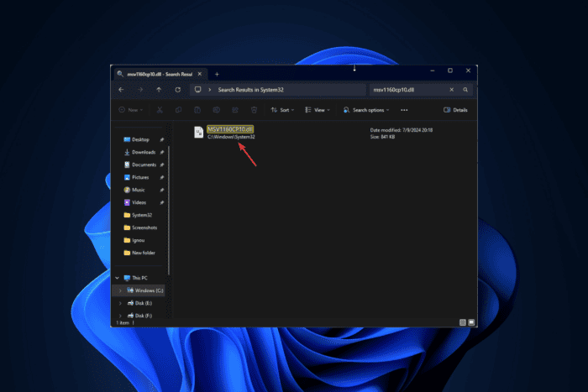Viewport: 588px width, 392px height.
Task: Click the PC icon in address bar
Action: (197, 90)
